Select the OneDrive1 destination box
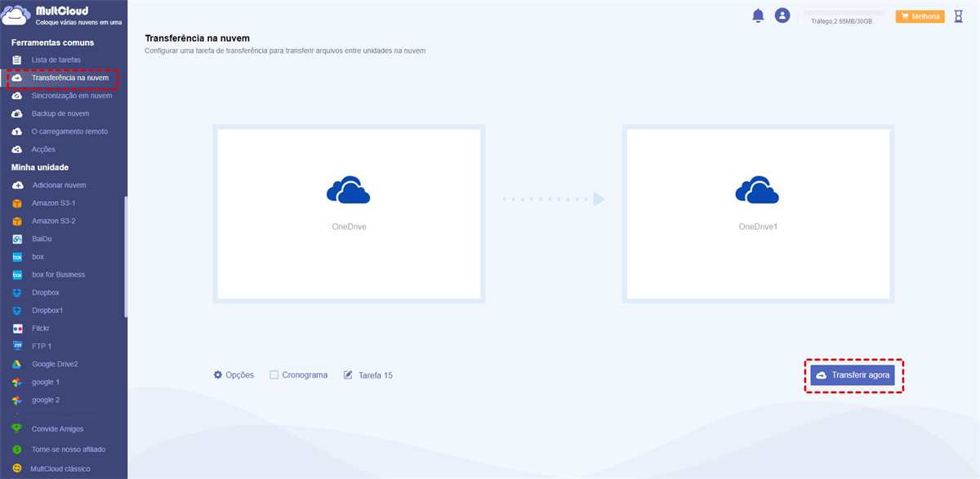The image size is (980, 479). pos(758,213)
